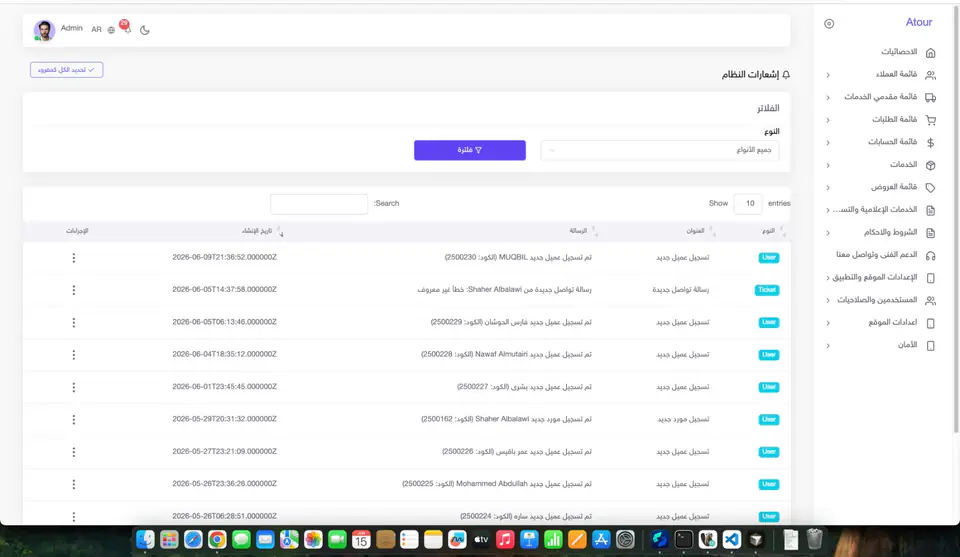Click تحديد الكل كمقروء mark all read button
The height and width of the screenshot is (557, 960).
66,70
